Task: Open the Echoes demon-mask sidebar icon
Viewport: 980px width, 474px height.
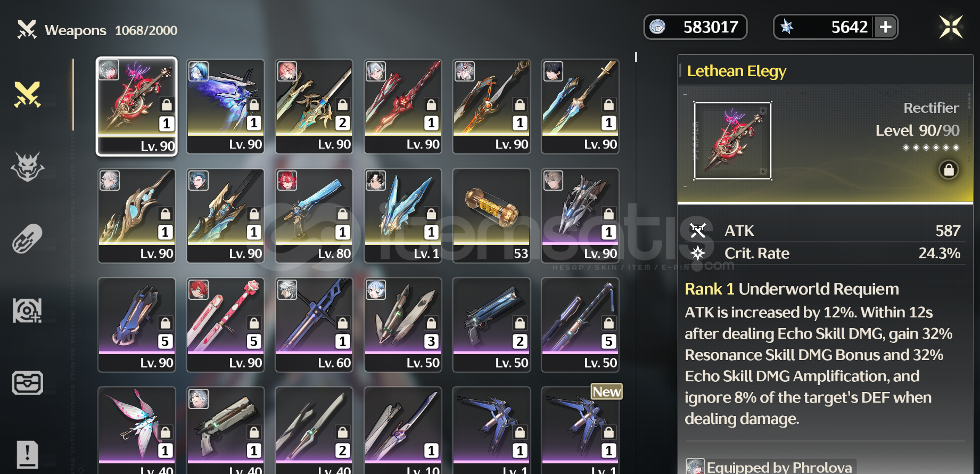Action: tap(27, 167)
